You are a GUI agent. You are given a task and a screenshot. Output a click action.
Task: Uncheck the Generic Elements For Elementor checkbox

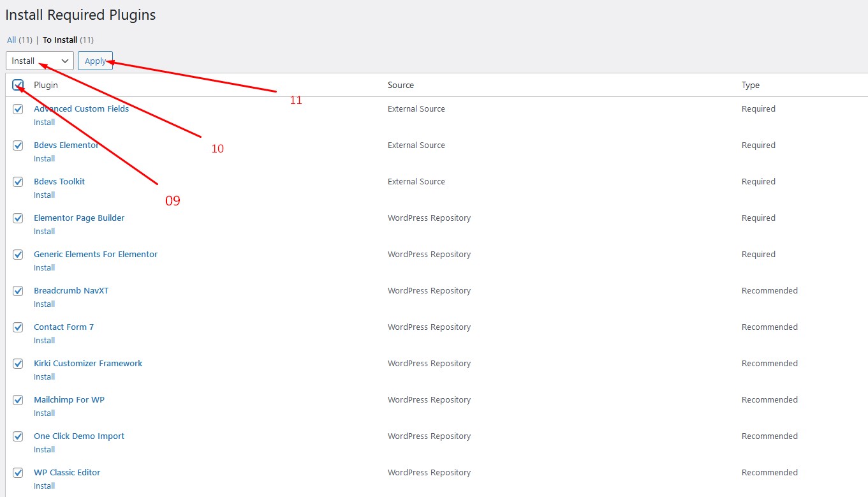tap(18, 255)
